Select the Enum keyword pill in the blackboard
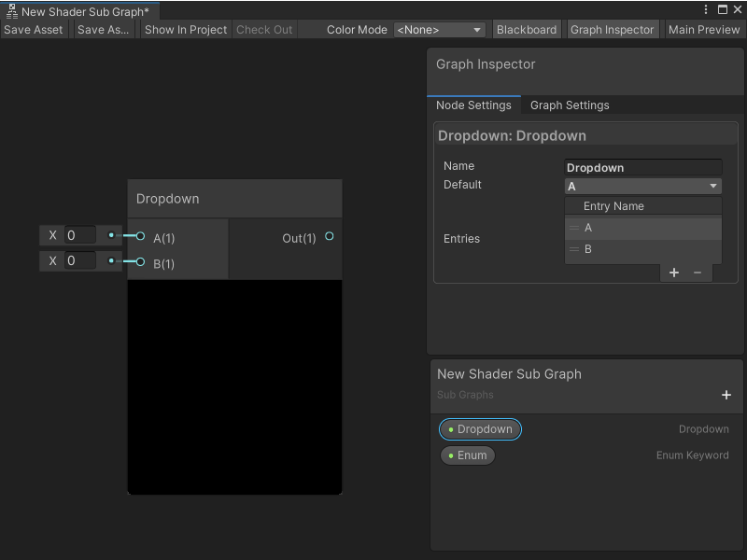747x560 pixels. [467, 455]
